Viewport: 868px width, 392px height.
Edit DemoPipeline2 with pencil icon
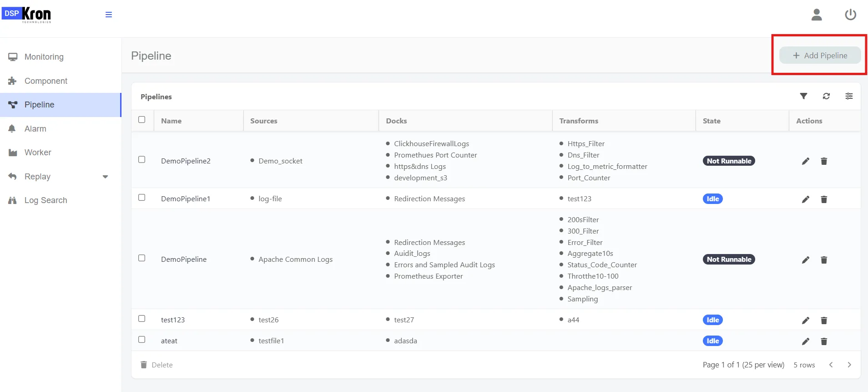click(x=805, y=161)
